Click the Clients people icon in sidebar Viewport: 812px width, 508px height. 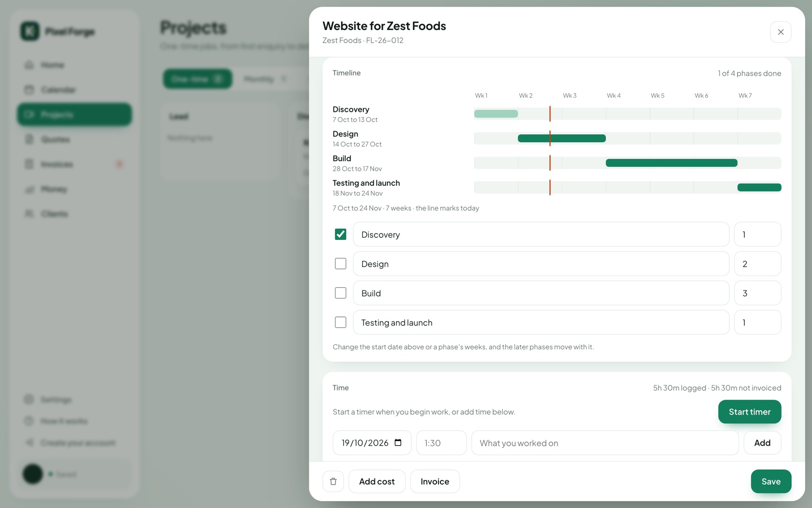tap(29, 214)
